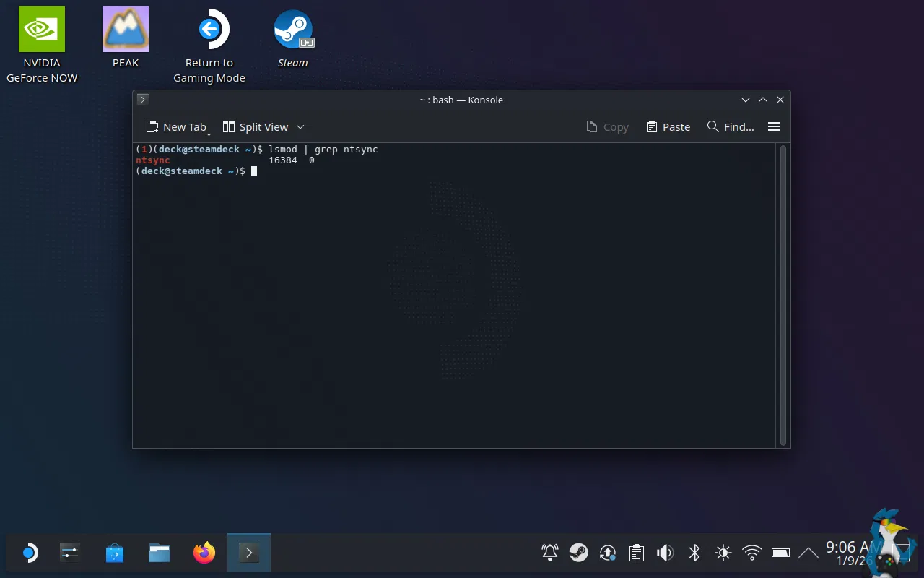This screenshot has width=924, height=578.
Task: Expand the Split View dropdown chevron
Action: [300, 127]
